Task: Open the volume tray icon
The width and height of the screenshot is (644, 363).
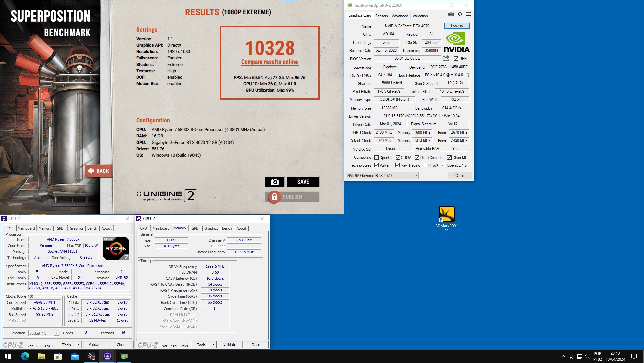Action: click(x=587, y=356)
